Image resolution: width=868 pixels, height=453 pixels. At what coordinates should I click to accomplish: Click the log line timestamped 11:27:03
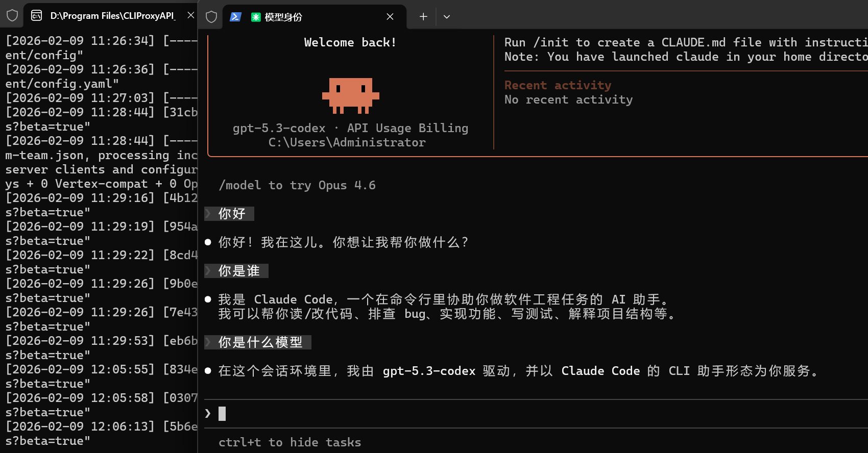[x=101, y=97]
